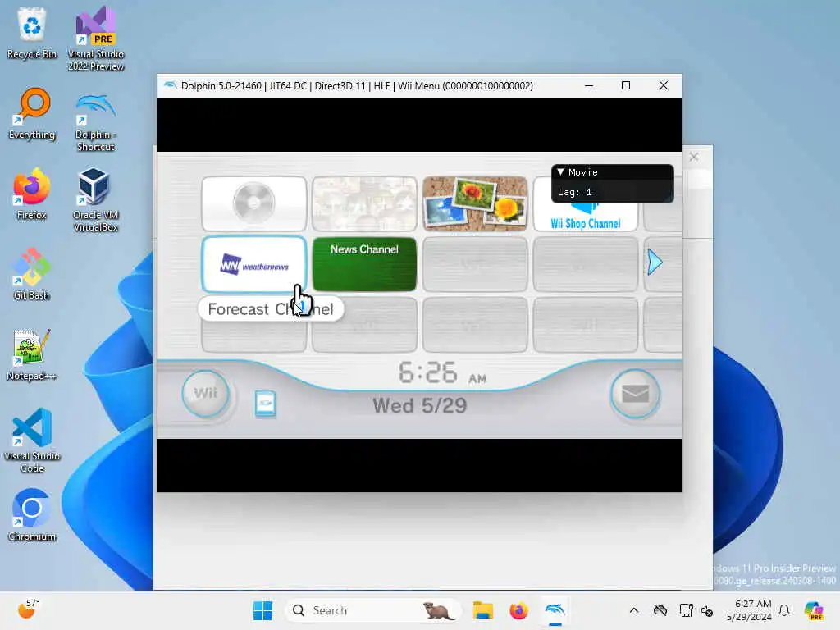This screenshot has height=630, width=840.
Task: Open taskbar clock 6:27 AM calendar
Action: click(x=749, y=610)
